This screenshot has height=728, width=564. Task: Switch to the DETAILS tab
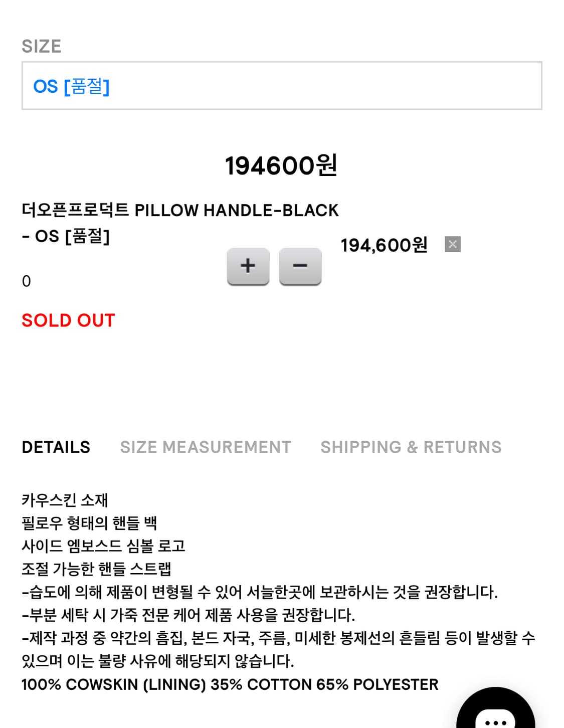click(x=56, y=447)
